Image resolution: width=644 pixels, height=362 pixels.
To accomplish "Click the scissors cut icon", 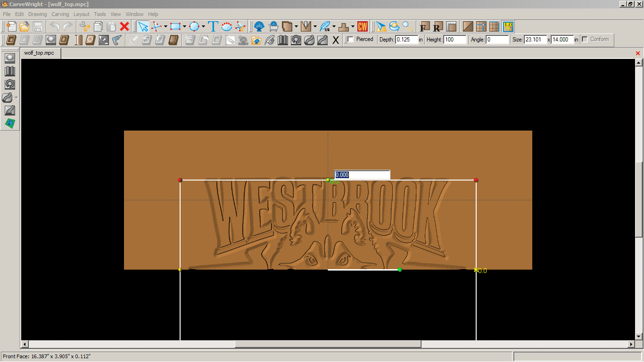I will 85,26.
